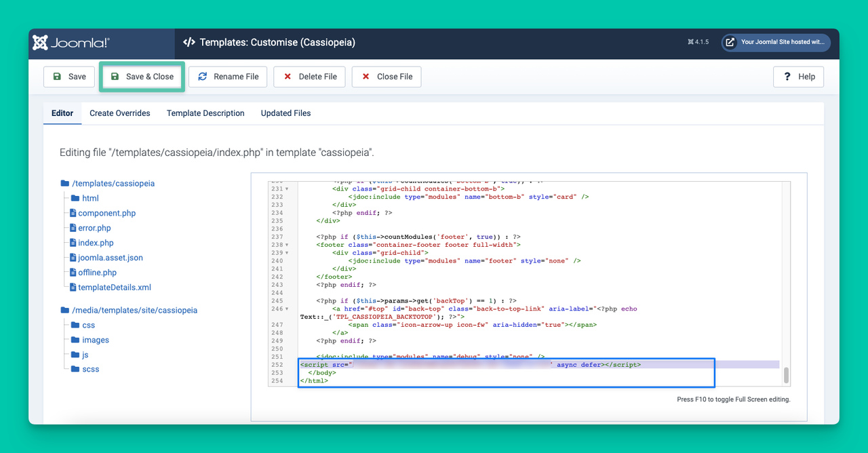This screenshot has width=868, height=453.
Task: Collapse code fold arrow at line 239
Action: click(287, 253)
